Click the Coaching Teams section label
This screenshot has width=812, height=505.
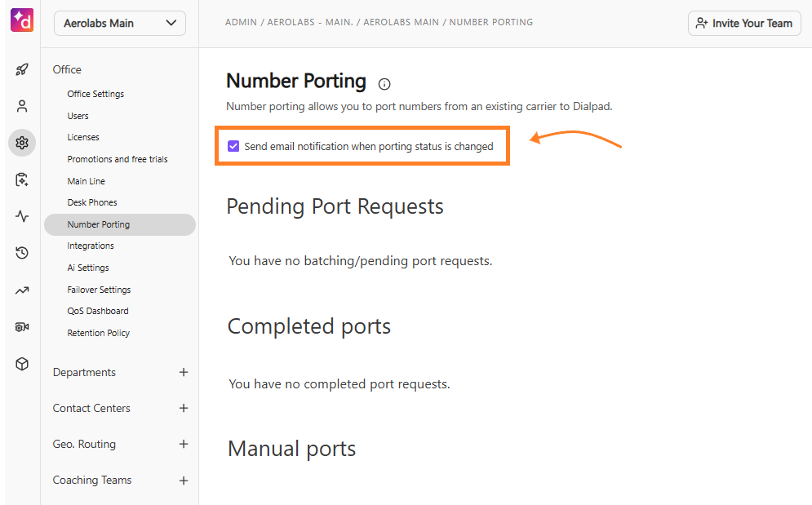pyautogui.click(x=92, y=481)
